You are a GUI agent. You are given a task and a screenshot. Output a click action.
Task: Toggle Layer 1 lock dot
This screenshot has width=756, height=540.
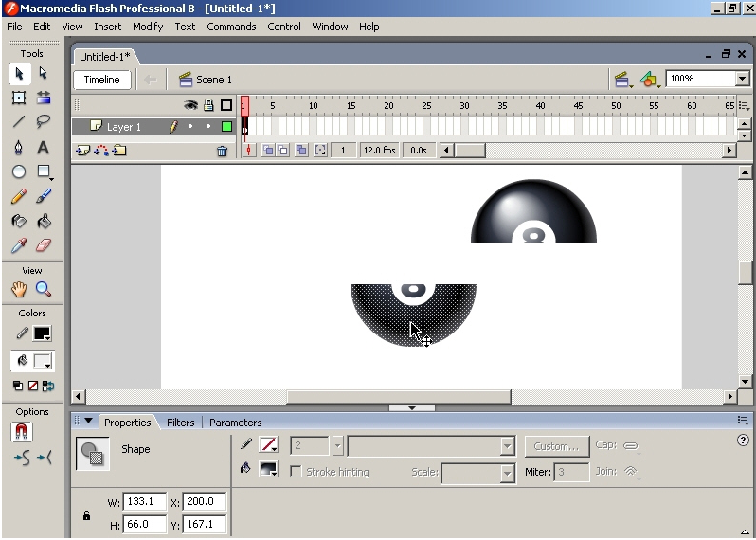point(208,126)
